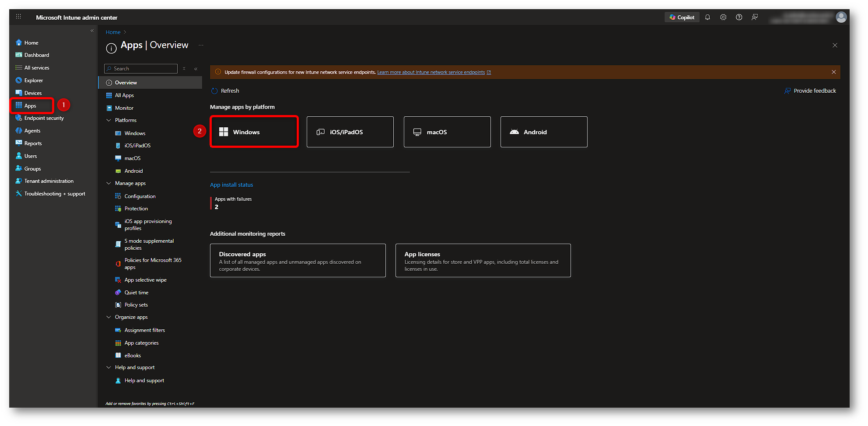This screenshot has width=868, height=426.
Task: Open App selective wipe
Action: click(x=145, y=280)
